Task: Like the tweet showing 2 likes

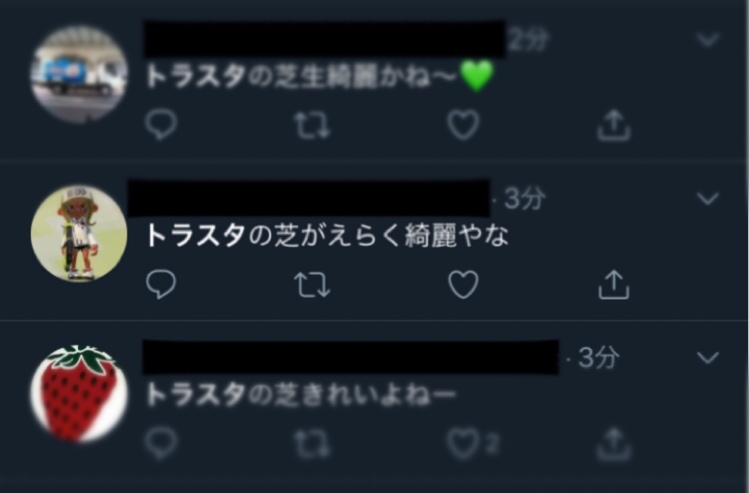Action: pyautogui.click(x=463, y=443)
